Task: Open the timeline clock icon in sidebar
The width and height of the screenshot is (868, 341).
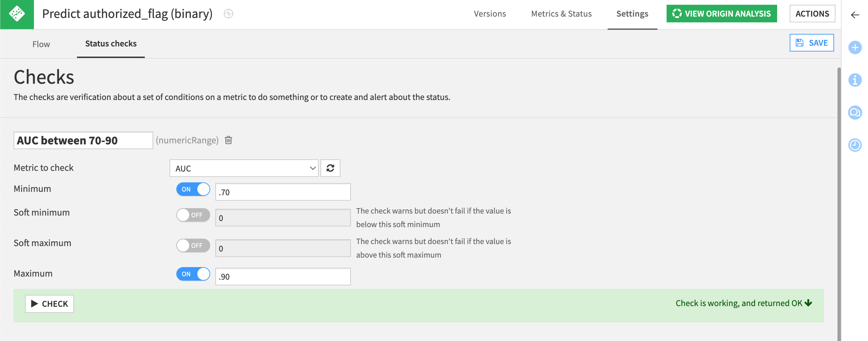Action: point(855,145)
